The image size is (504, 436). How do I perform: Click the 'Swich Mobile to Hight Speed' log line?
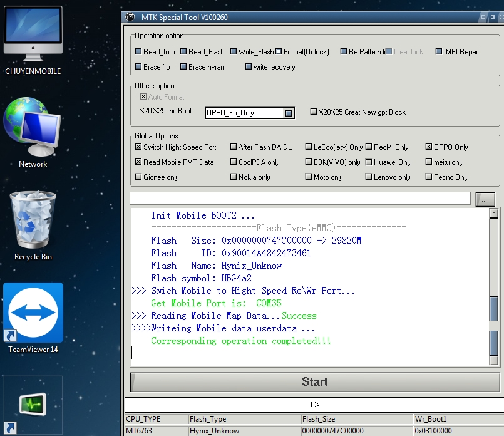pos(243,291)
